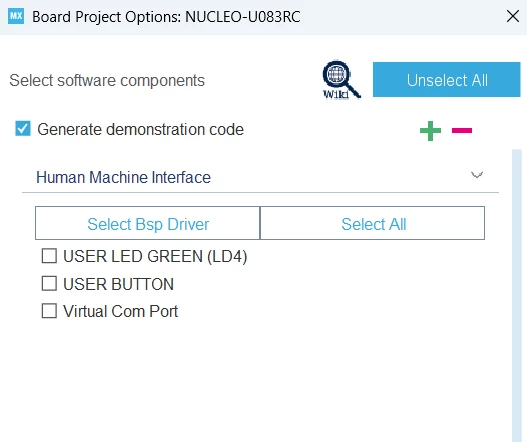Click the Unselect All button
Image resolution: width=527 pixels, height=442 pixels.
pos(447,80)
